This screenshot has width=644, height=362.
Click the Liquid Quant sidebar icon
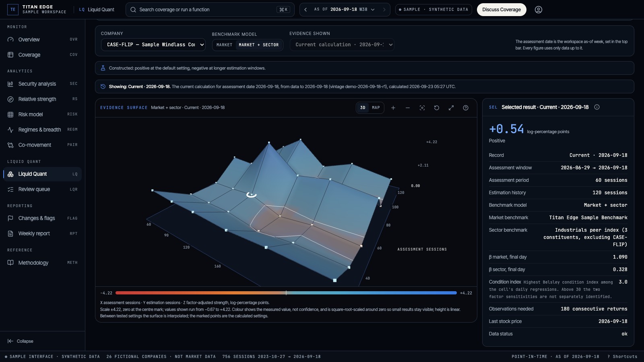(x=10, y=174)
